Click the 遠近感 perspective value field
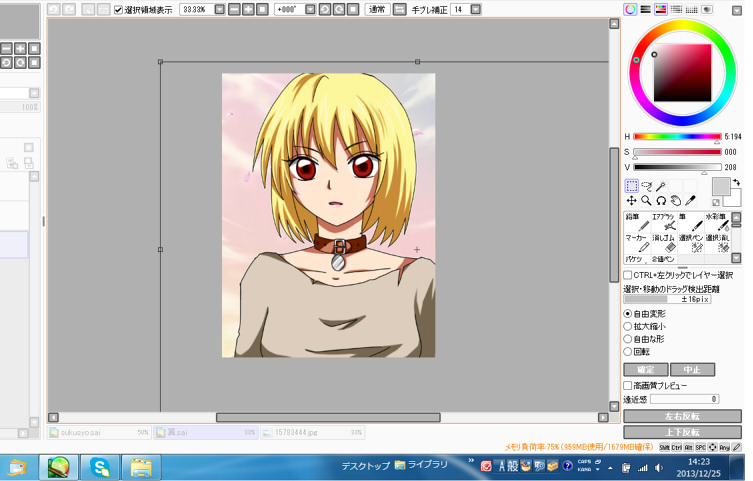This screenshot has height=481, width=753. tap(685, 399)
